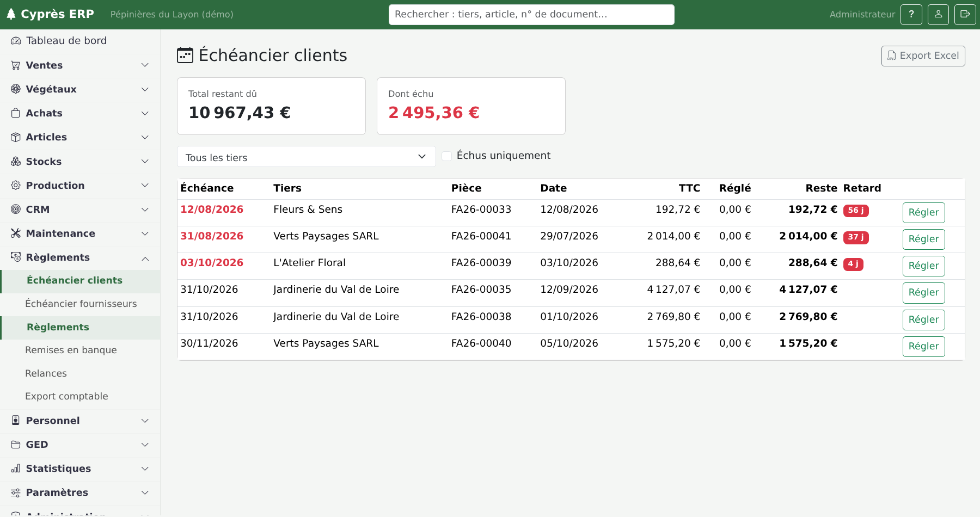Viewport: 980px width, 517px height.
Task: Expand the Production menu chevron
Action: (145, 186)
